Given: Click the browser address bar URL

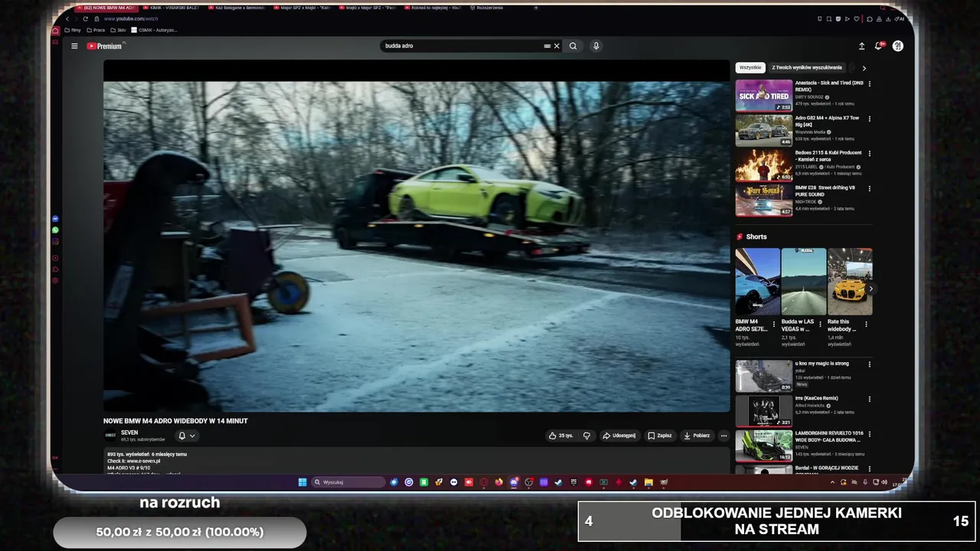Looking at the screenshot, I should click(130, 18).
